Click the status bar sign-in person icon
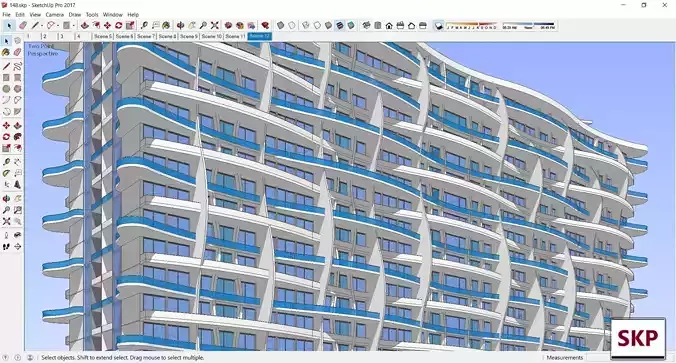This screenshot has height=363, width=676. coord(30,357)
